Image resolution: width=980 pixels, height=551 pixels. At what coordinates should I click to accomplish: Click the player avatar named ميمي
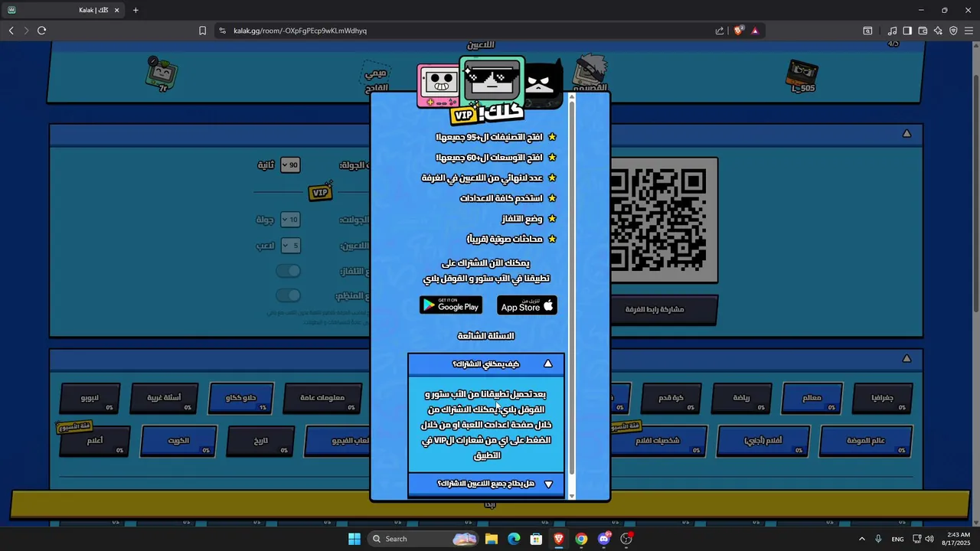(x=375, y=78)
